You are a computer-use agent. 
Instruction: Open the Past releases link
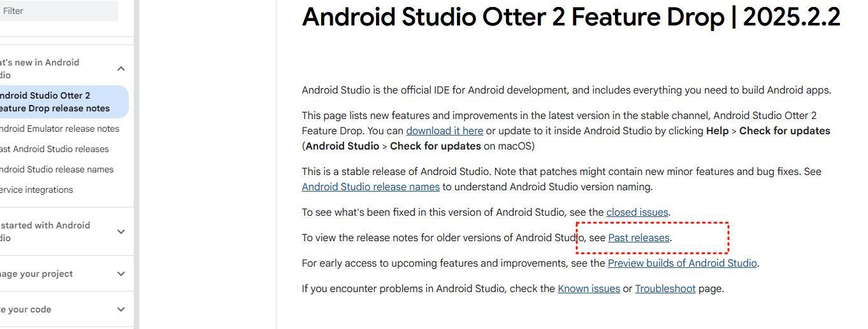[639, 237]
